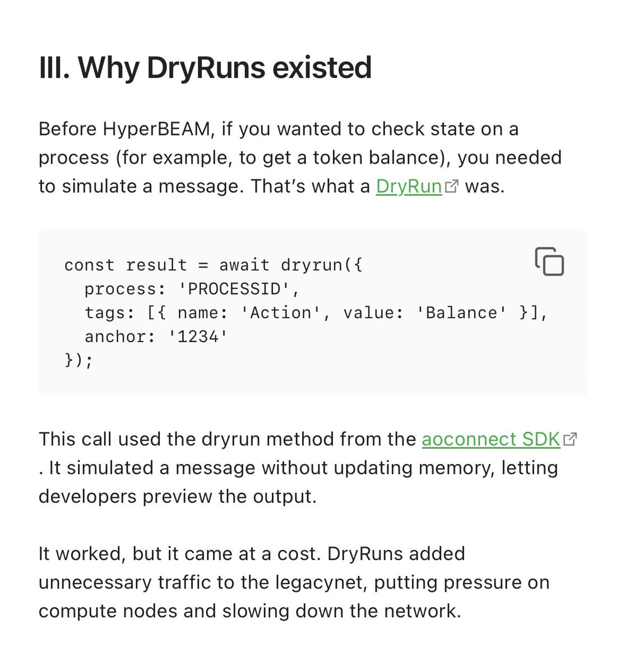Click the external-link icon beside DryRun

click(451, 186)
